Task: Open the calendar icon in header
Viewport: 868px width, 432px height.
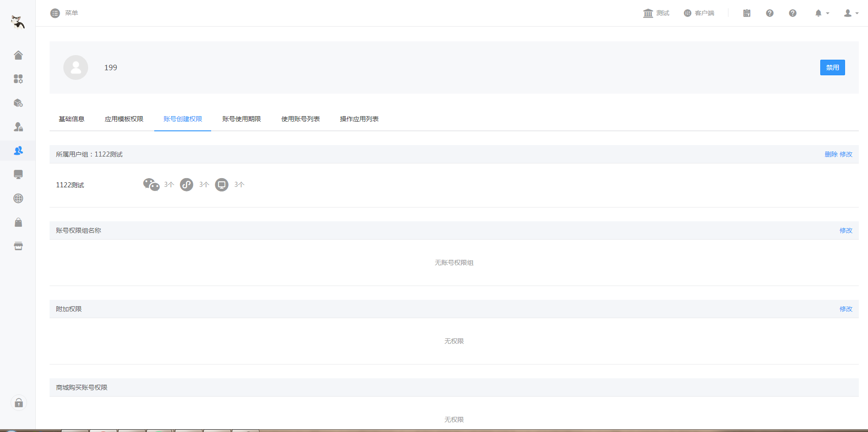Action: (747, 13)
